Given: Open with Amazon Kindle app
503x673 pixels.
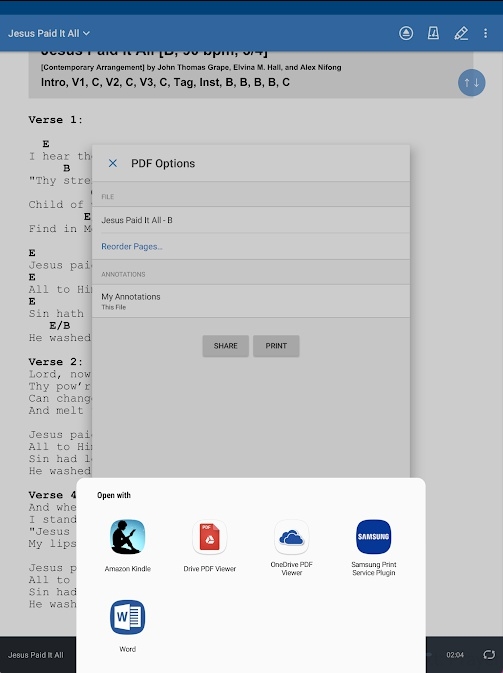Looking at the screenshot, I should click(x=127, y=545).
